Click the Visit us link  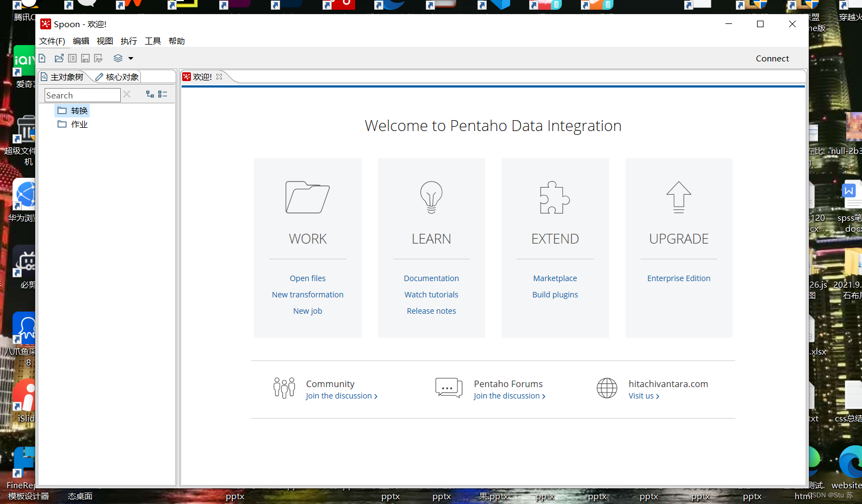tap(644, 396)
